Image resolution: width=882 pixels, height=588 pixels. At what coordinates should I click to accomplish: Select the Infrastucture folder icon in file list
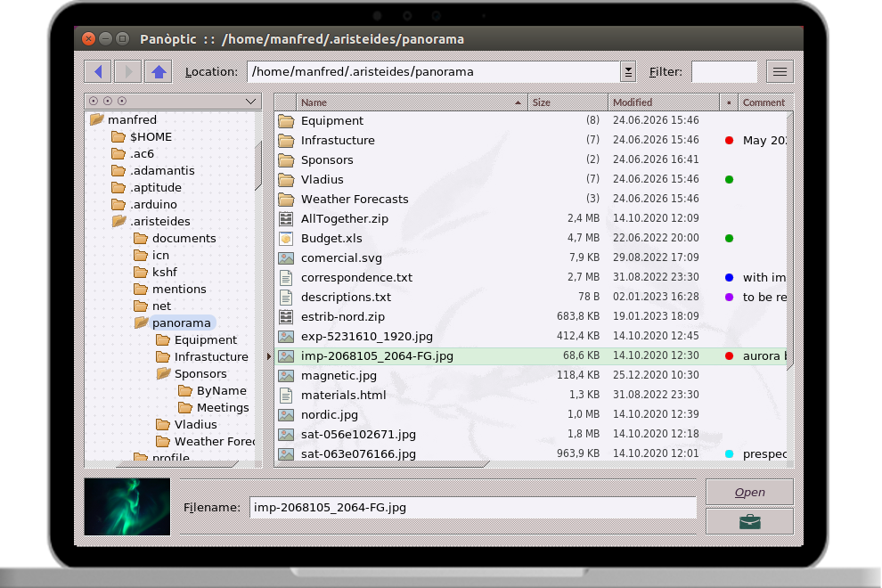click(286, 140)
